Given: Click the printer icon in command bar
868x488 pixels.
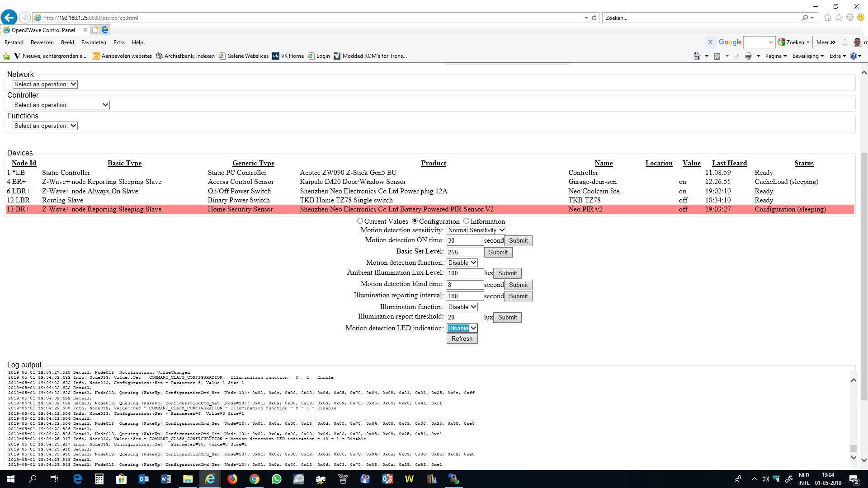Looking at the screenshot, I should click(749, 56).
